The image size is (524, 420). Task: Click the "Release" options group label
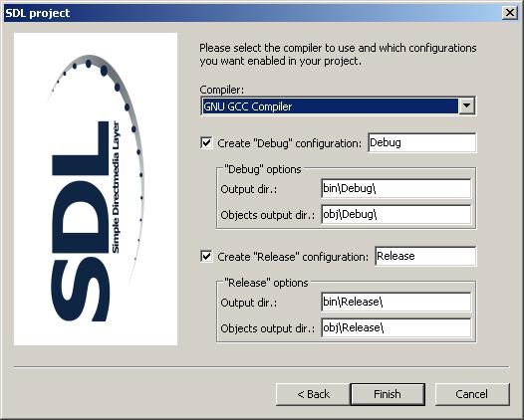[266, 283]
